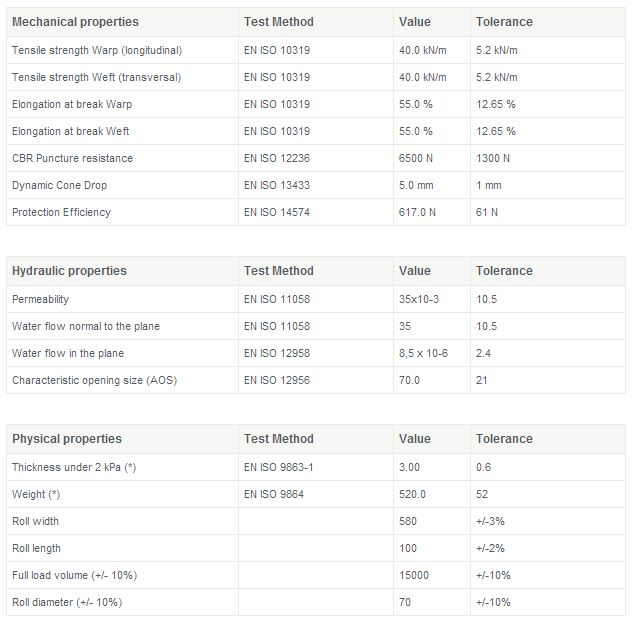Select the 35x10-3 permeability value
Image resolution: width=632 pixels, height=627 pixels.
(x=420, y=299)
